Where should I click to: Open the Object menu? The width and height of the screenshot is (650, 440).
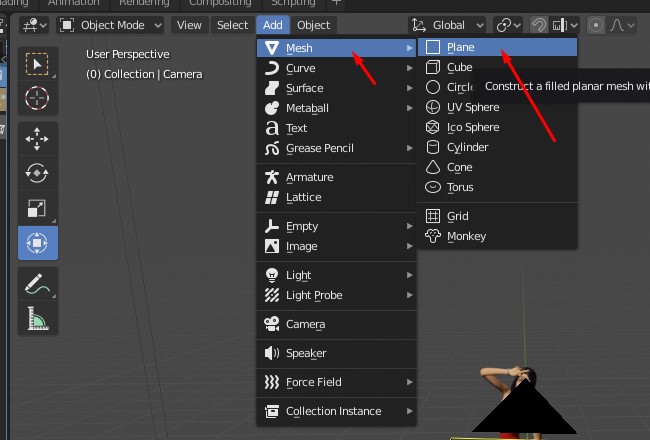pos(313,25)
